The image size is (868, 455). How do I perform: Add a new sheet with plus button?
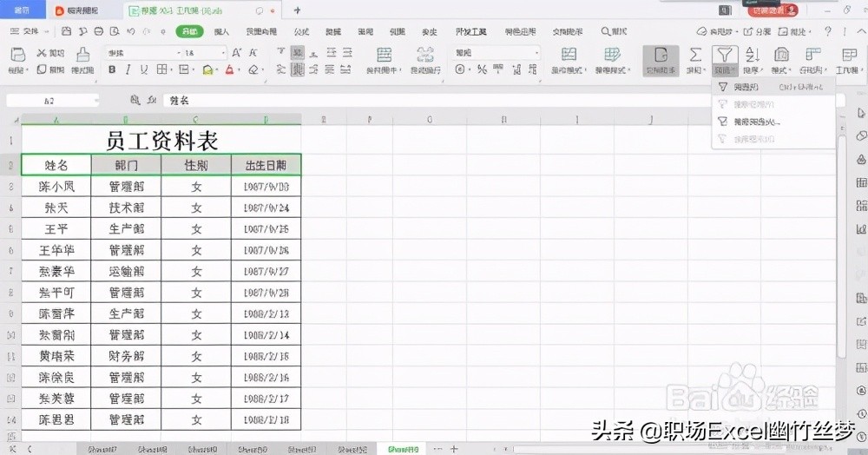click(x=453, y=448)
